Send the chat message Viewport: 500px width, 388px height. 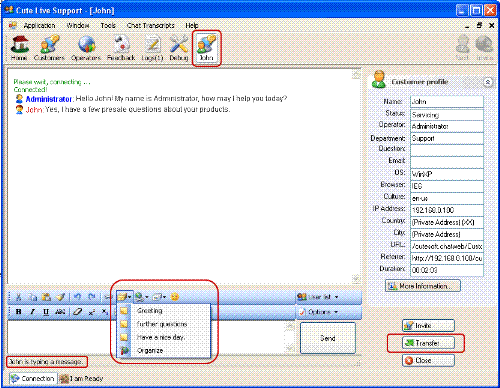tap(328, 338)
